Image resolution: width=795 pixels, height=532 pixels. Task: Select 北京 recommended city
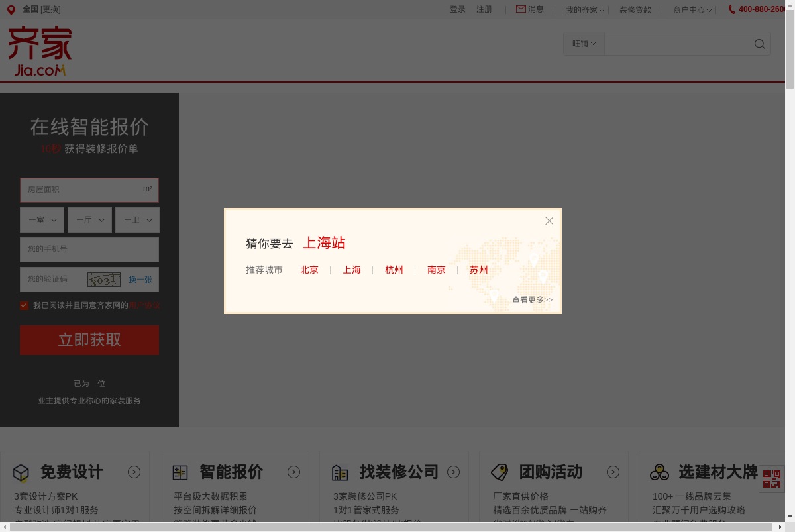pos(309,270)
